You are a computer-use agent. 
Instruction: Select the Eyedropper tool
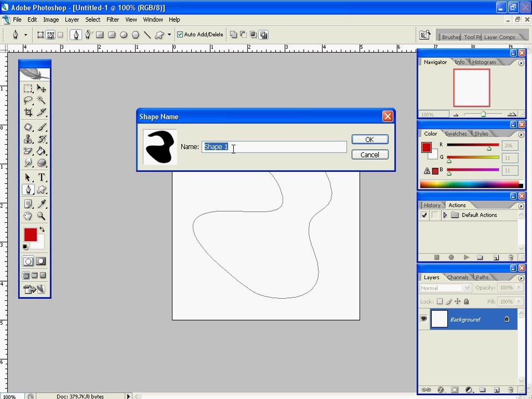pos(42,204)
